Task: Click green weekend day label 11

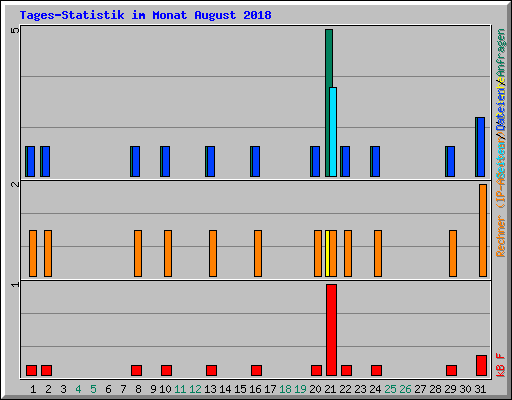Action: [x=180, y=389]
